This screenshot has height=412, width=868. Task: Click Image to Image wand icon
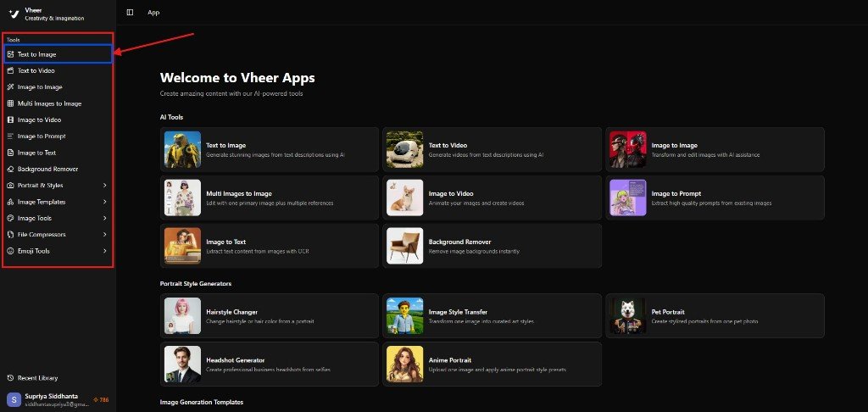pos(10,87)
